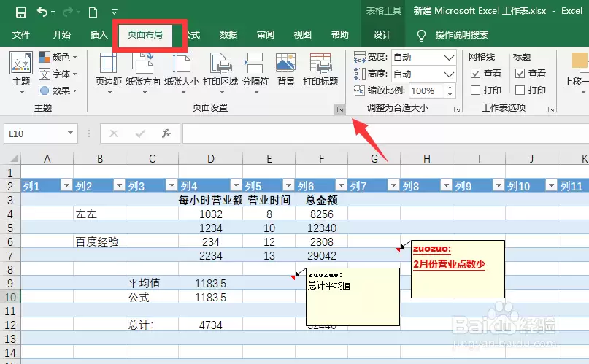This screenshot has width=589, height=364.
Task: Open the 列3 filter dropdown
Action: coord(172,185)
